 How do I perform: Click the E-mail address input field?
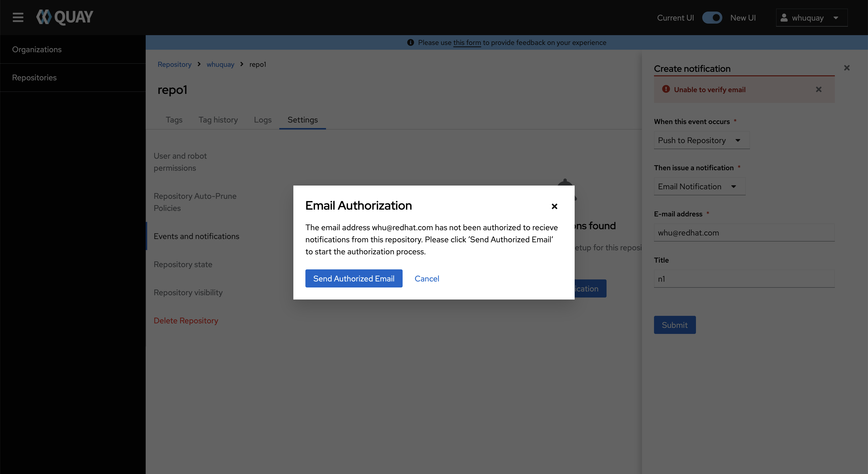(x=744, y=232)
